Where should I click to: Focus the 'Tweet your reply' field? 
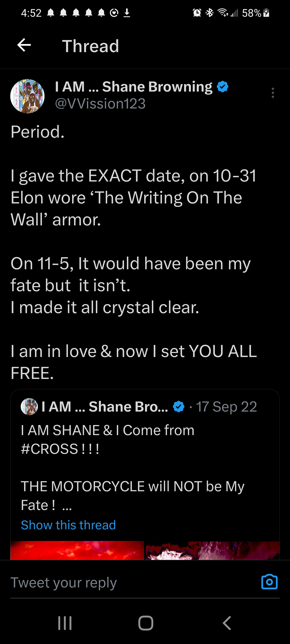point(125,582)
